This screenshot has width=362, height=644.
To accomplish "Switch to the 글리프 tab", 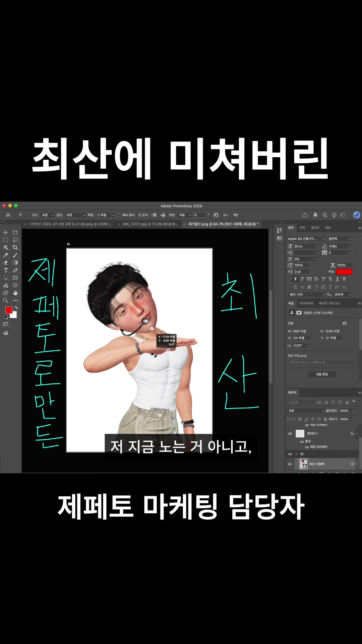I will pos(315,228).
